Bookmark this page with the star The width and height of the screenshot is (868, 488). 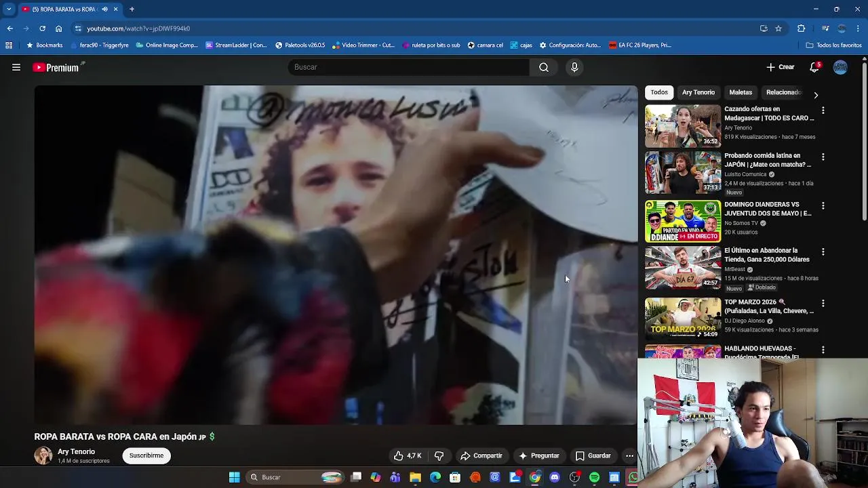(x=778, y=28)
